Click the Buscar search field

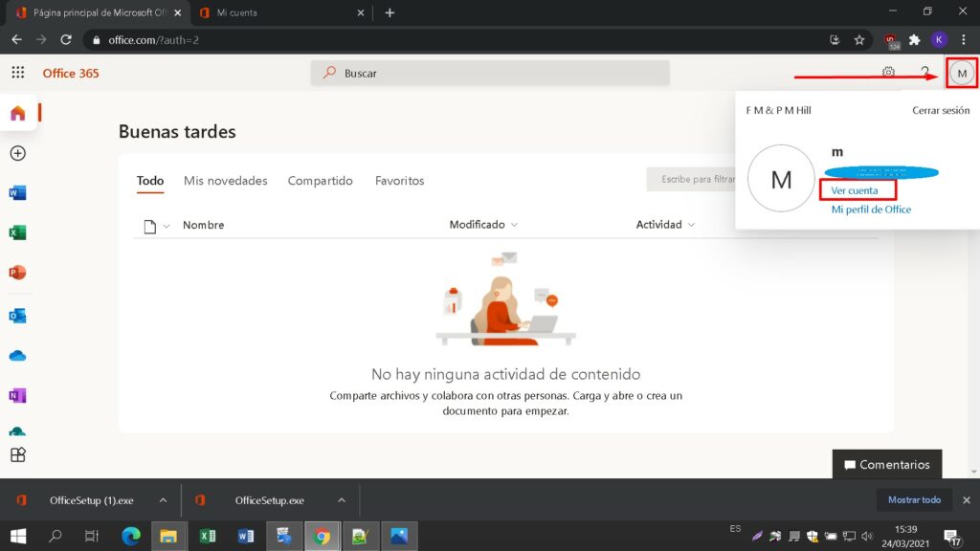(x=490, y=74)
